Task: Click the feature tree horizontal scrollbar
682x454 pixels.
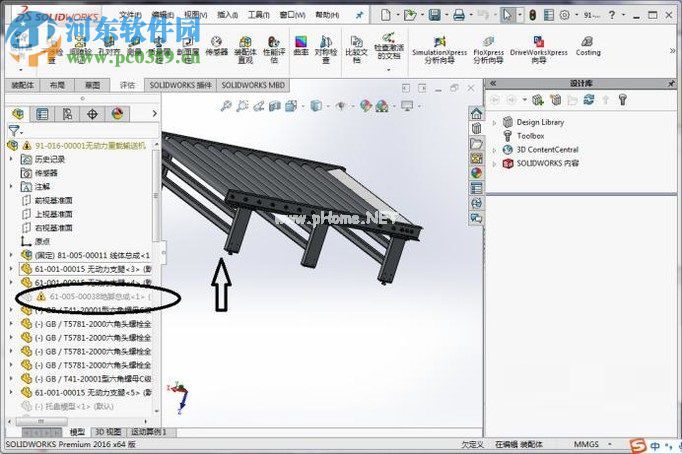Action: tap(42, 421)
